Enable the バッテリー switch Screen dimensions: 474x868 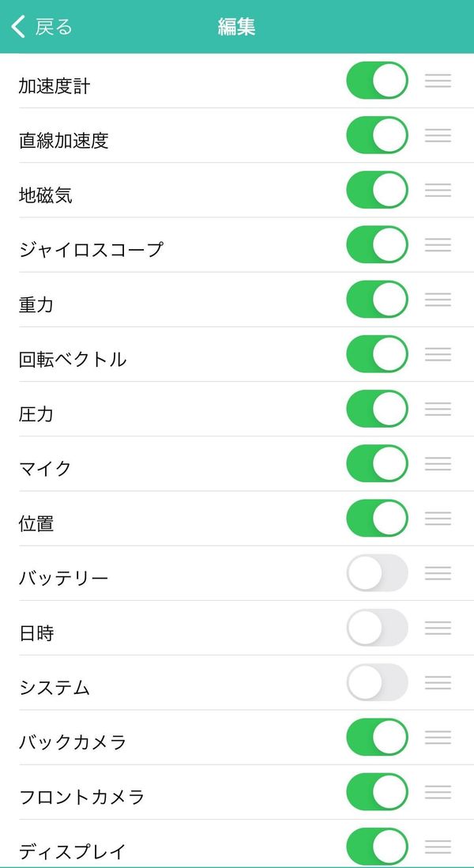point(377,573)
